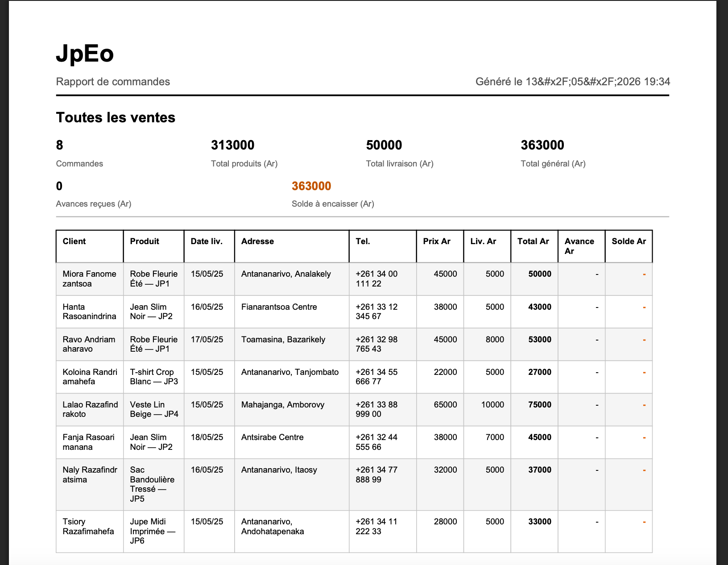Select client Hanta Rasoanindrina cell
The width and height of the screenshot is (728, 565).
[x=90, y=312]
